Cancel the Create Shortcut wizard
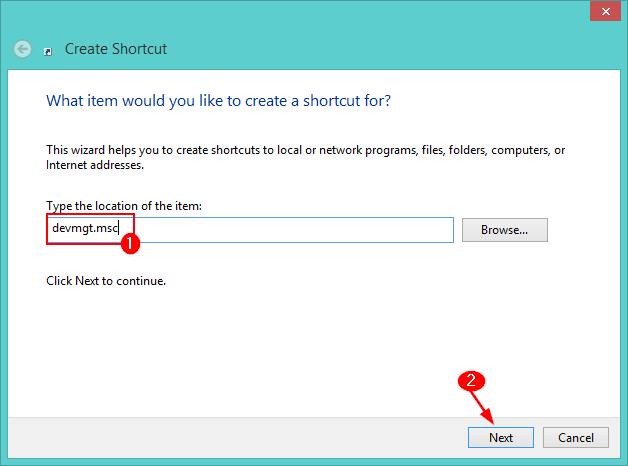 (576, 437)
